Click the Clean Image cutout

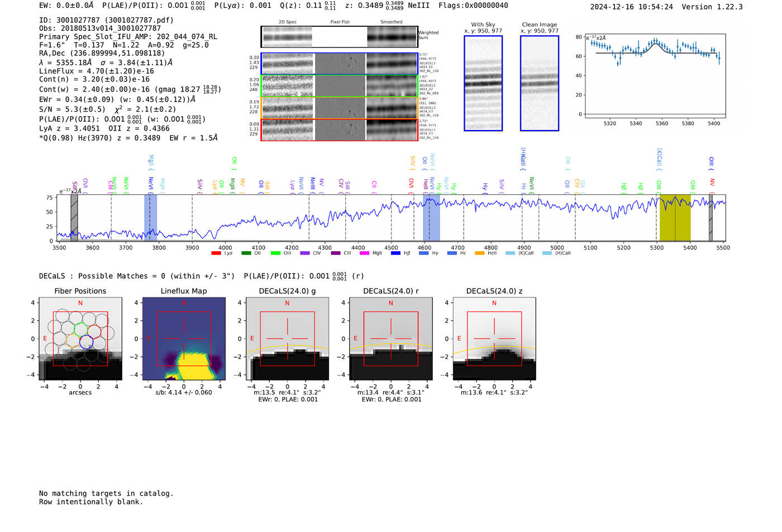click(540, 83)
